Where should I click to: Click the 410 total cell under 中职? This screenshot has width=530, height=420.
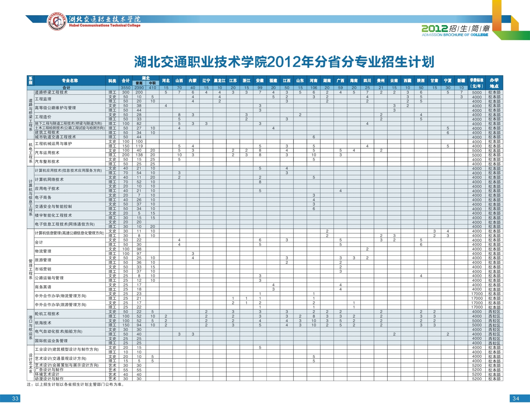point(153,88)
